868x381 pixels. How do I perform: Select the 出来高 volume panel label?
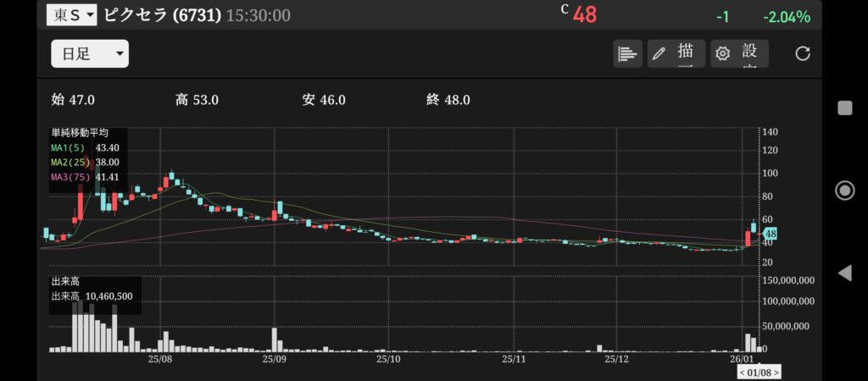[x=65, y=281]
